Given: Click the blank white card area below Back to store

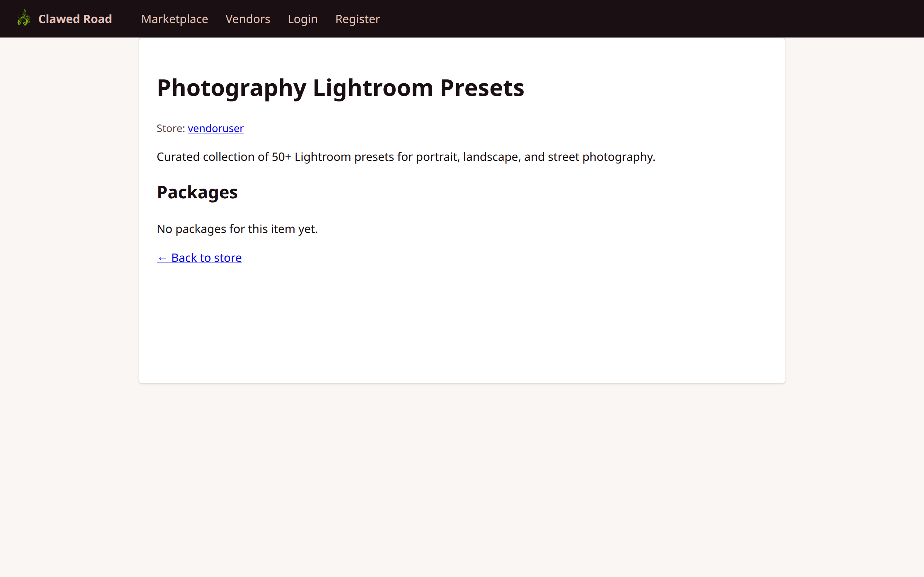Looking at the screenshot, I should point(458,324).
